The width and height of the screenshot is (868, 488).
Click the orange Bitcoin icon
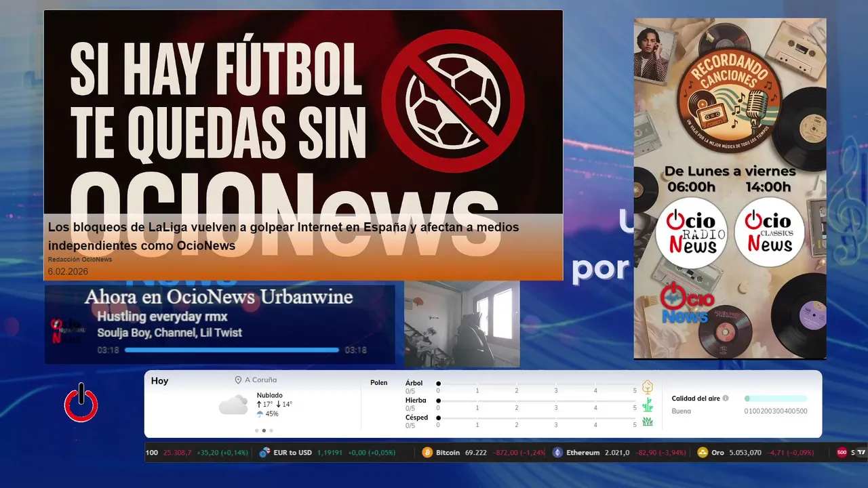pos(427,453)
